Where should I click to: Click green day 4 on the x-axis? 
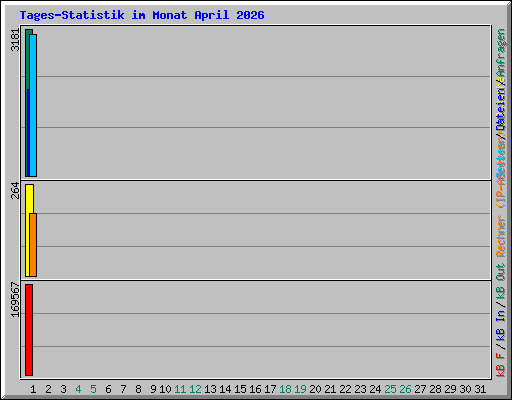[78, 389]
